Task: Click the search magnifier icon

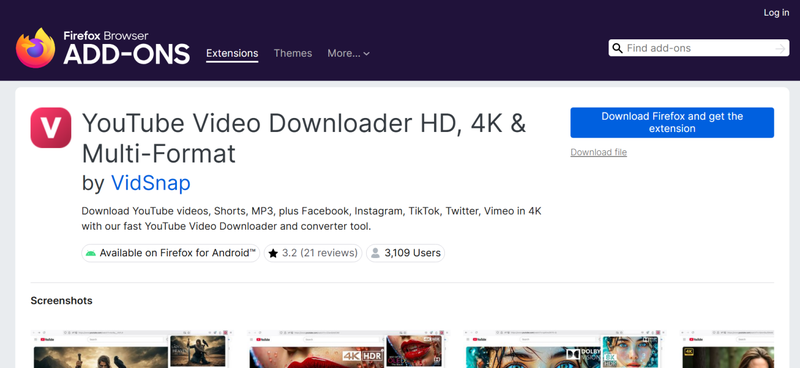Action: pos(617,48)
